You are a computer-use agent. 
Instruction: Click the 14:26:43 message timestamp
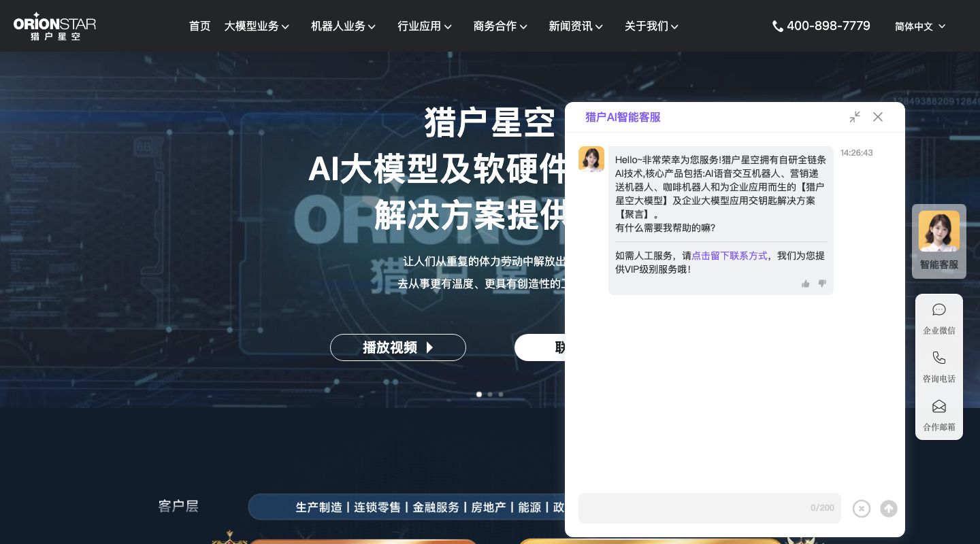856,153
